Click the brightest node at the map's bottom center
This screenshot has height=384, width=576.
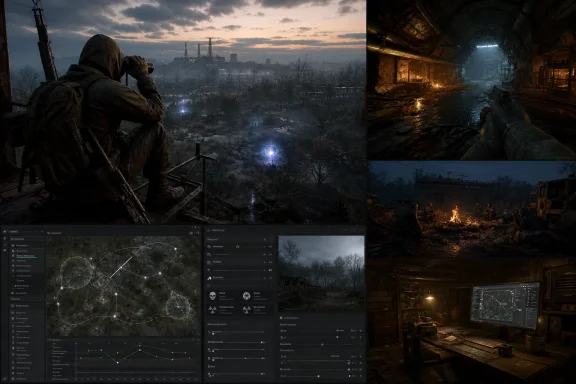click(115, 316)
